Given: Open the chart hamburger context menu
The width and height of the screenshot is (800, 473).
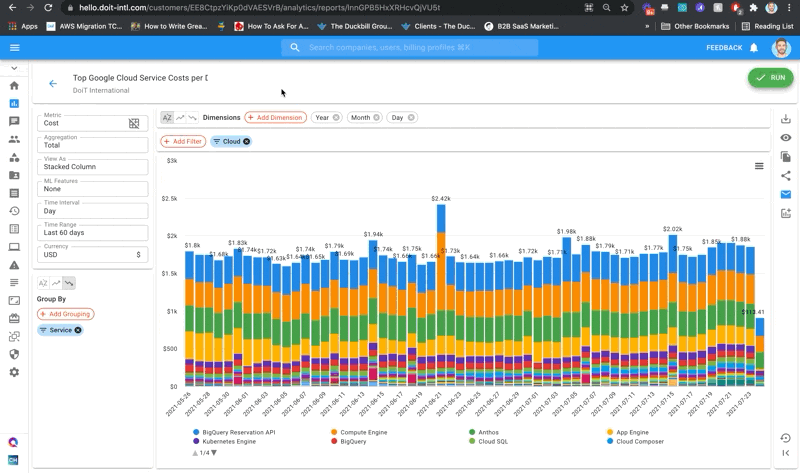Looking at the screenshot, I should pyautogui.click(x=759, y=166).
